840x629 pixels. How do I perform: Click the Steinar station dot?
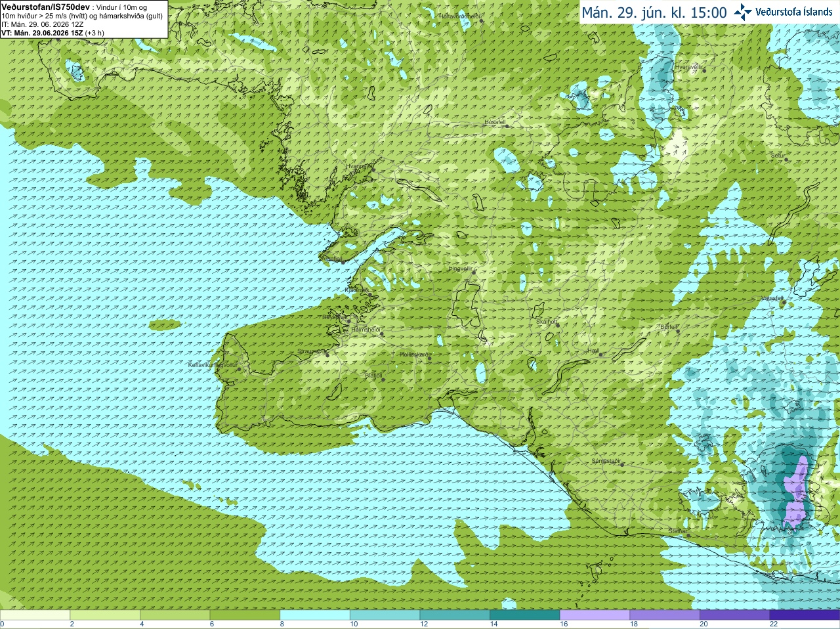point(688,535)
